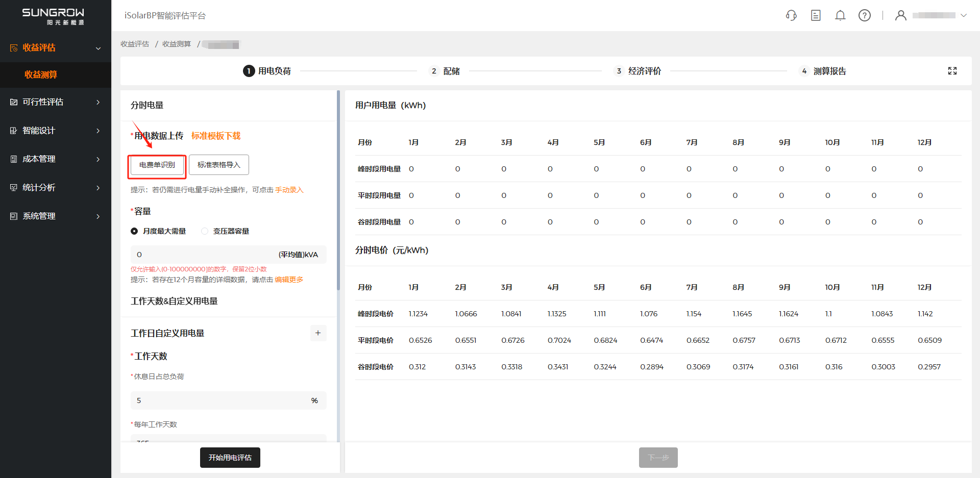Toggle fullscreen with the expand icon
This screenshot has width=980, height=478.
pos(952,71)
